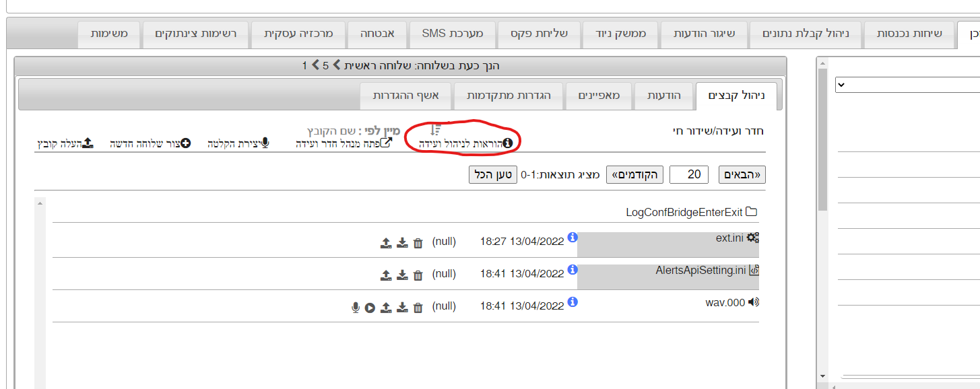The height and width of the screenshot is (389, 980).
Task: Open the dropdown in the right side panel
Action: [907, 85]
